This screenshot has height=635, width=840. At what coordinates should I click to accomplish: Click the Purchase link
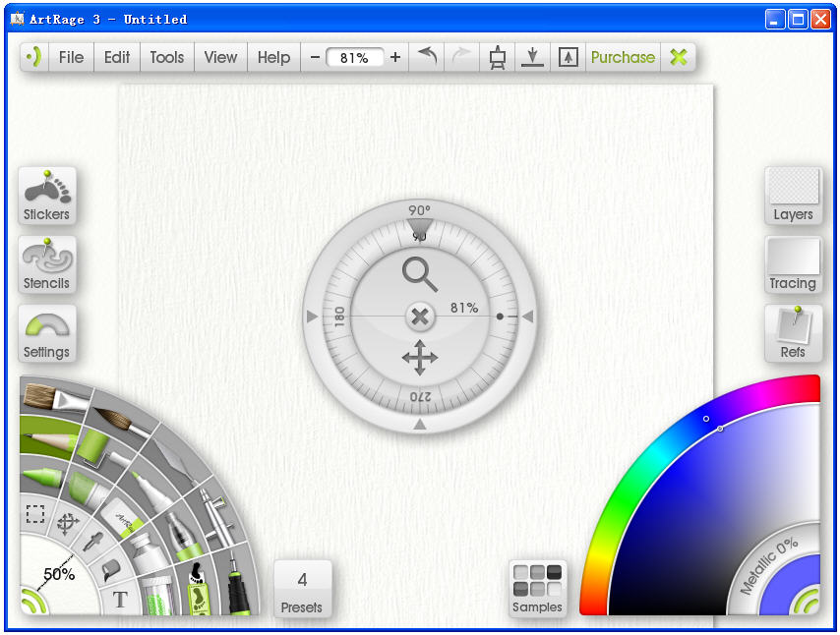[623, 57]
